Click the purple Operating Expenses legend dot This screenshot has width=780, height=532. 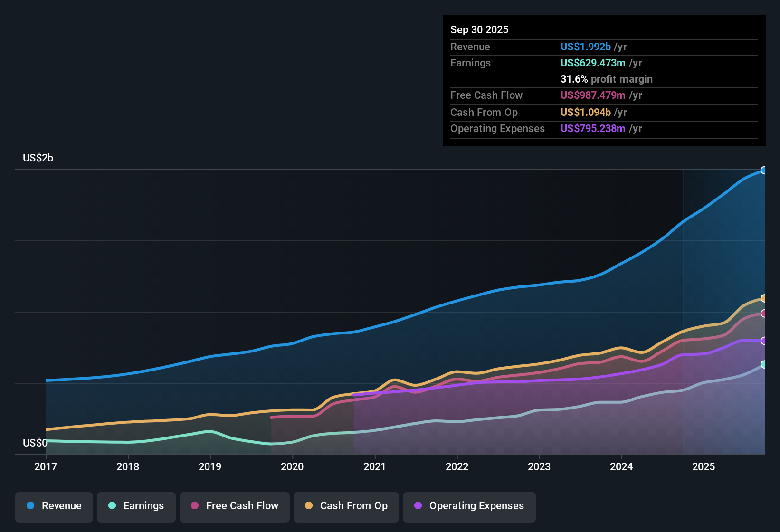click(418, 506)
